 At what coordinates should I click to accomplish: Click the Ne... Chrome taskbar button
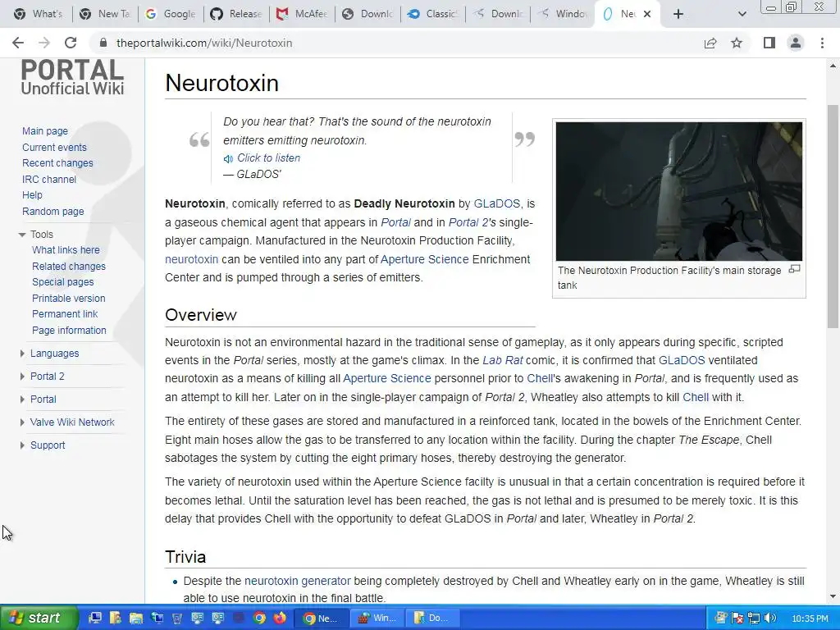(x=322, y=618)
